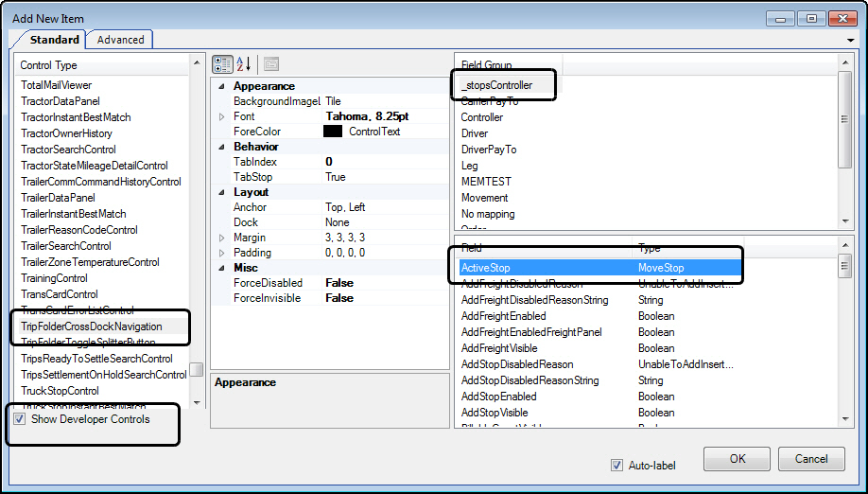Expand the Margin property
This screenshot has height=494, width=868.
(222, 238)
